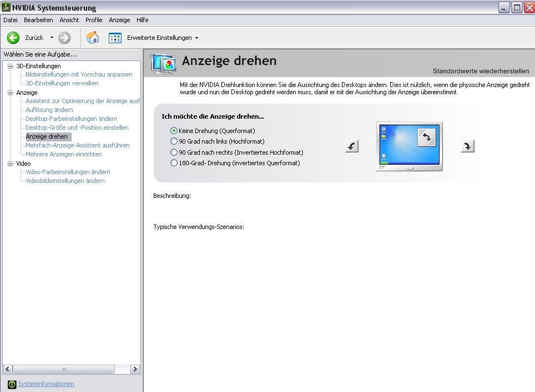
Task: Select 90 Grad nach links (Hochformat)
Action: (174, 141)
